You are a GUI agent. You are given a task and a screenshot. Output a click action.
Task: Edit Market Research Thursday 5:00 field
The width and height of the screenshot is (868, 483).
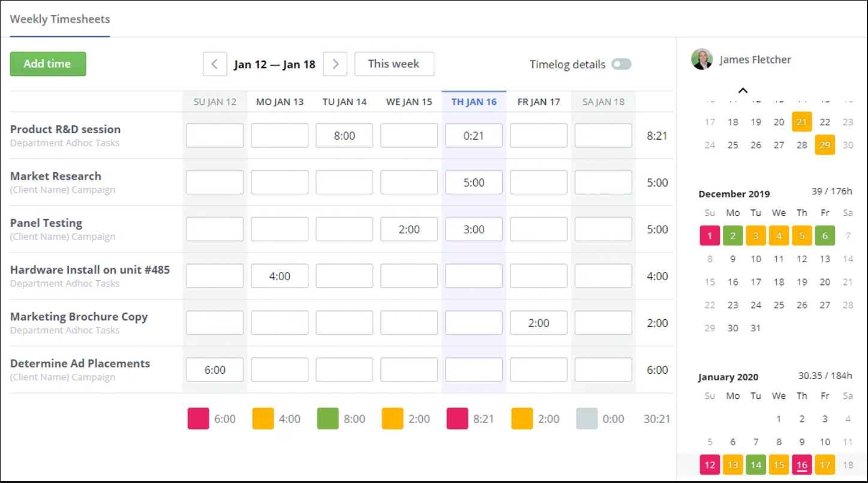(474, 182)
